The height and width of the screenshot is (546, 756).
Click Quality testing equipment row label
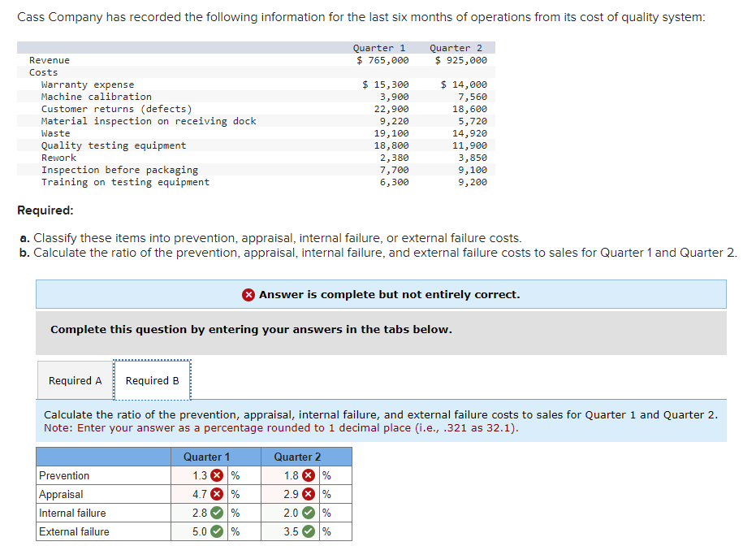114,145
